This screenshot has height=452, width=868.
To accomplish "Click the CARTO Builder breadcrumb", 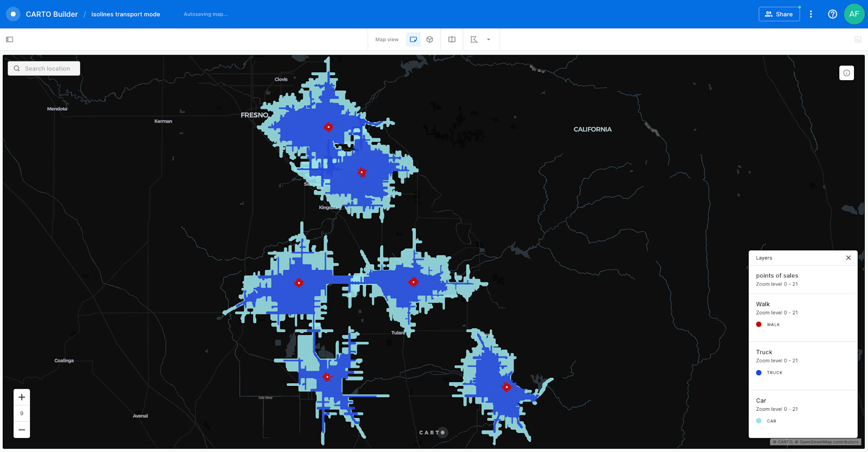I will [52, 15].
